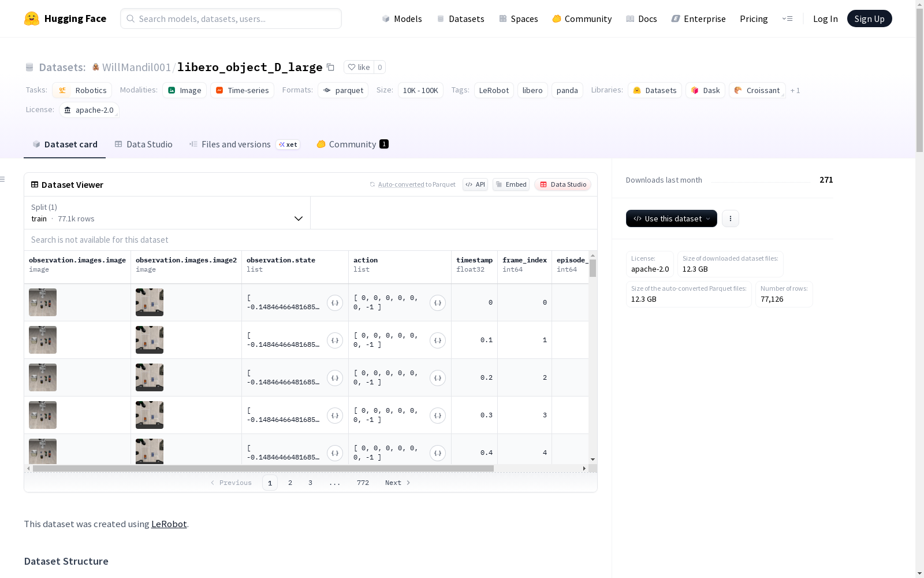This screenshot has width=924, height=578.
Task: Click the viewer vertical scrollbar thumb
Action: pyautogui.click(x=593, y=268)
